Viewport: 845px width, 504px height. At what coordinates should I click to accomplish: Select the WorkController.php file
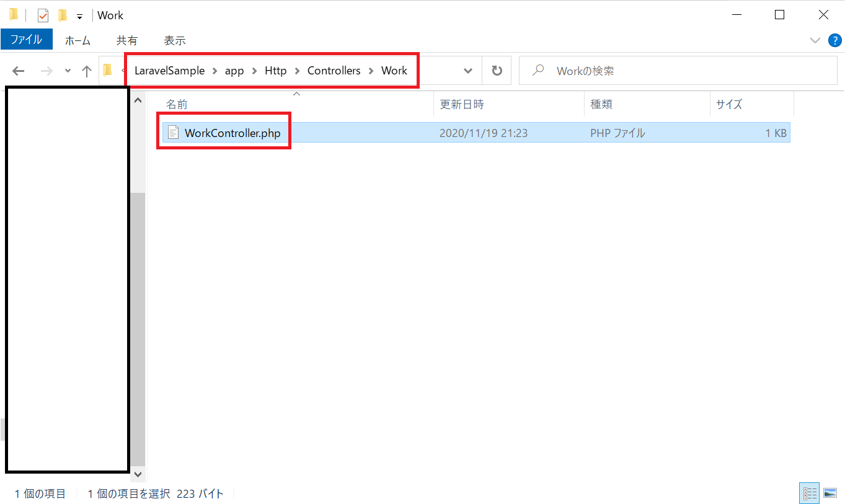(x=476, y=133)
